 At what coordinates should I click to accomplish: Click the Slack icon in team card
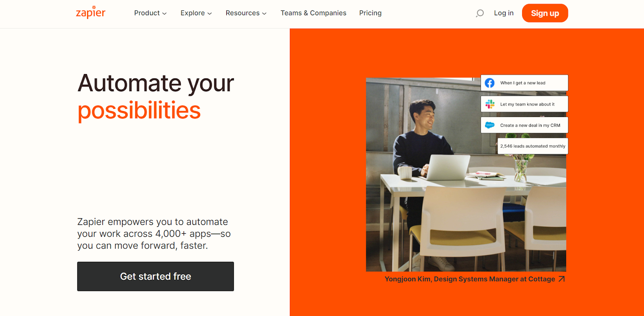[490, 104]
